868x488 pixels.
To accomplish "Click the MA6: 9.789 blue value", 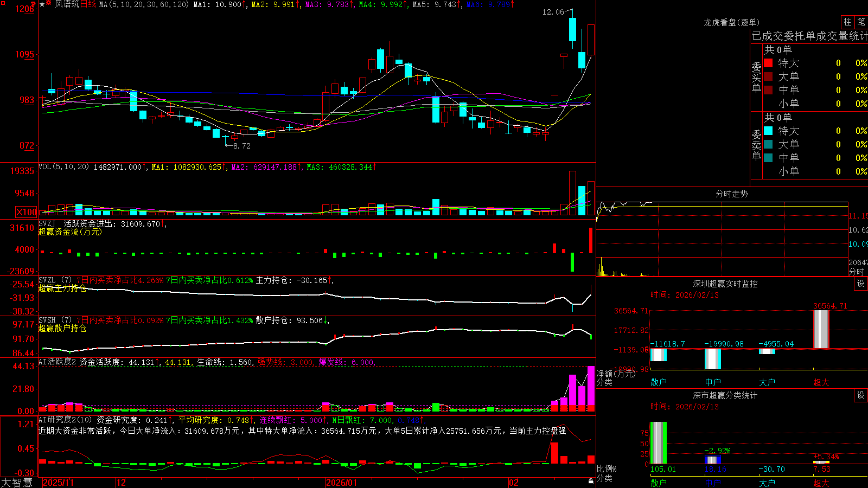I will tap(490, 4).
